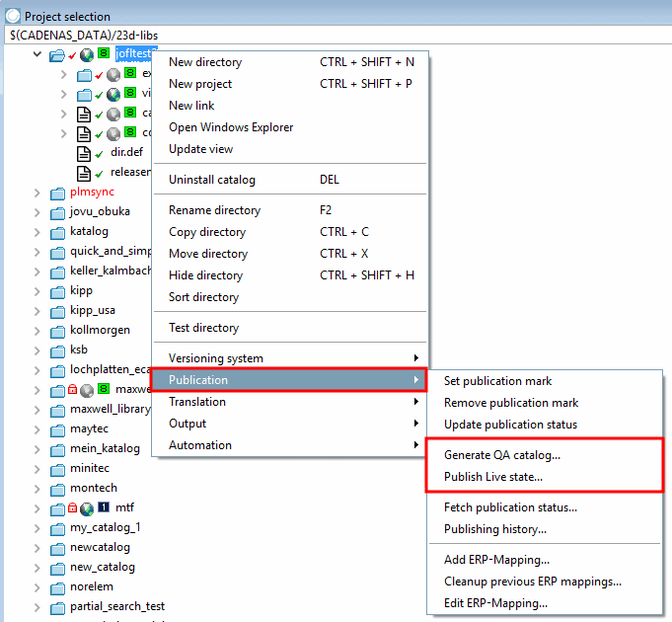The height and width of the screenshot is (622, 672).
Task: Choose Add ERP-Mapping...
Action: [545, 560]
